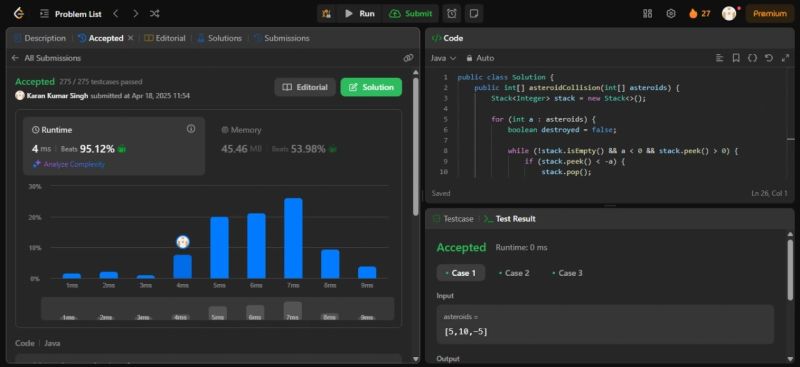The height and width of the screenshot is (367, 800).
Task: Click the range overview strip below chart
Action: tap(217, 309)
